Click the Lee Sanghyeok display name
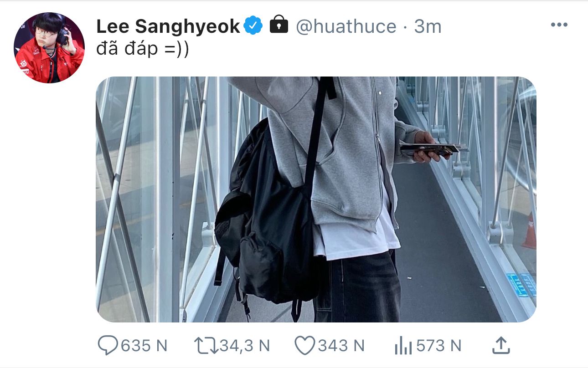Image resolution: width=588 pixels, height=368 pixels. click(x=168, y=27)
